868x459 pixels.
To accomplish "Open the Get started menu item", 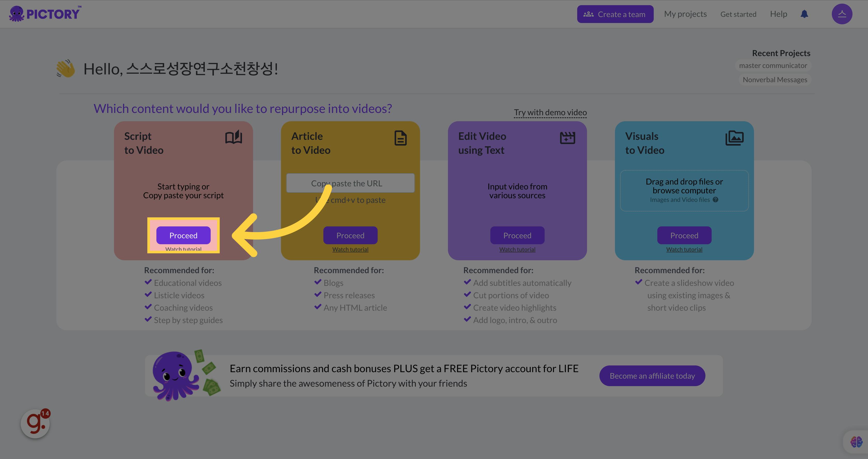I will click(x=738, y=14).
